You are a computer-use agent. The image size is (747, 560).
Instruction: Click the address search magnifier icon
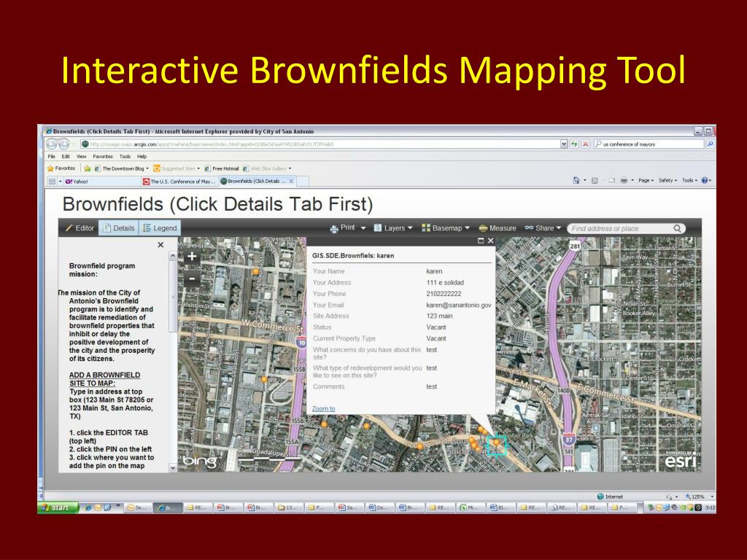point(678,228)
